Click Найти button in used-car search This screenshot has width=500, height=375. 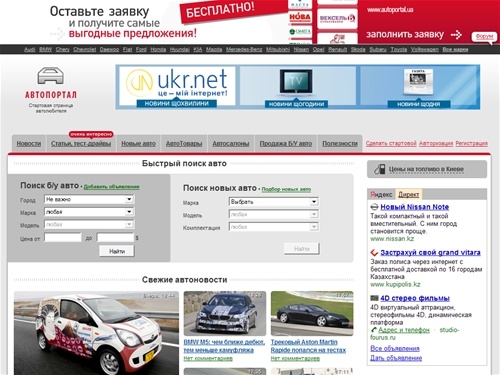(x=117, y=251)
